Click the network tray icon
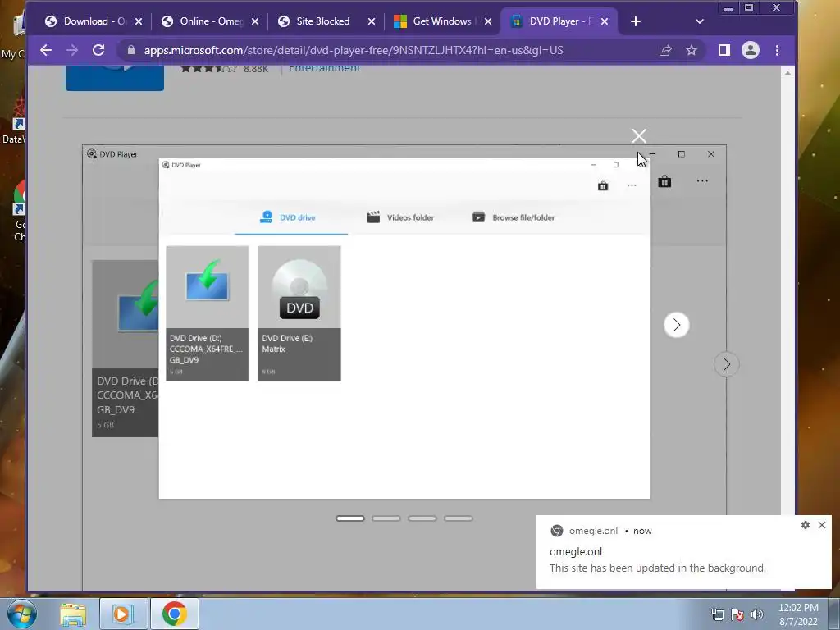 coord(717,614)
